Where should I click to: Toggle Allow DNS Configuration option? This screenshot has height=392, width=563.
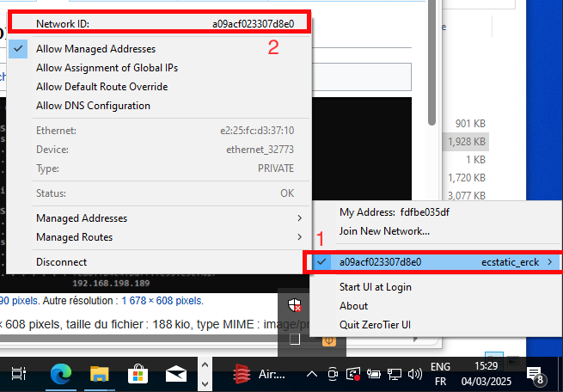93,106
